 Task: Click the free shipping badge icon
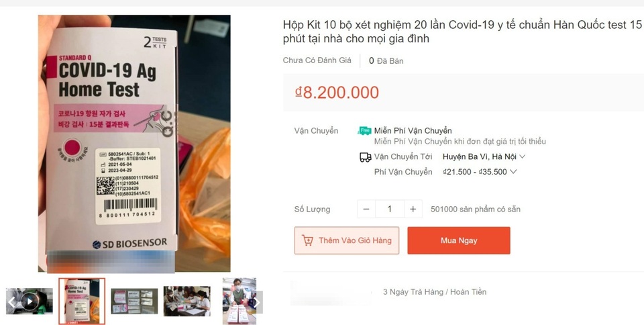(x=365, y=131)
